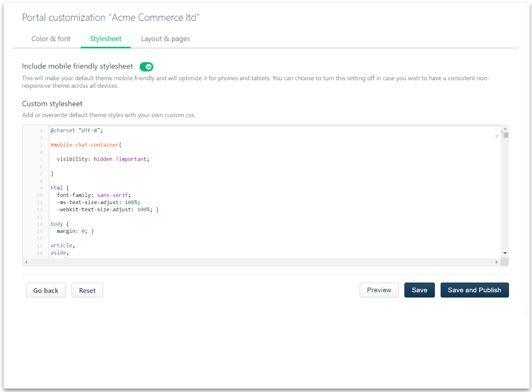
Task: Open the Layout & pages tab
Action: [x=165, y=39]
